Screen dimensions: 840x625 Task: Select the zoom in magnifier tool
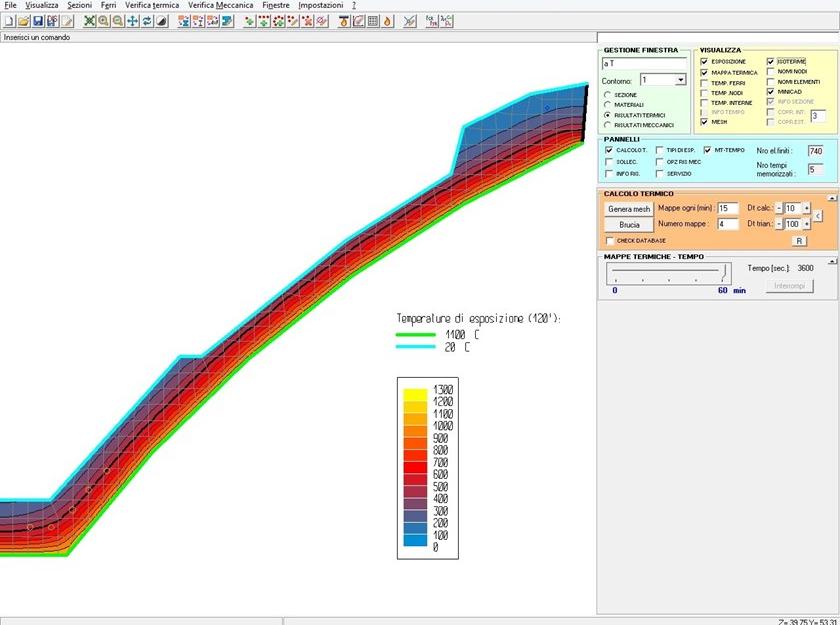click(104, 21)
